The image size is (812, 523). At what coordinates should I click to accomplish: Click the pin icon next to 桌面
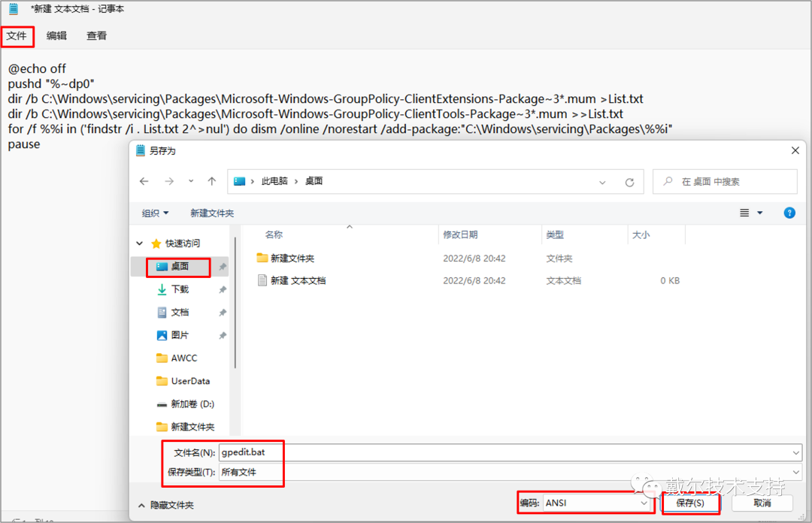point(222,267)
